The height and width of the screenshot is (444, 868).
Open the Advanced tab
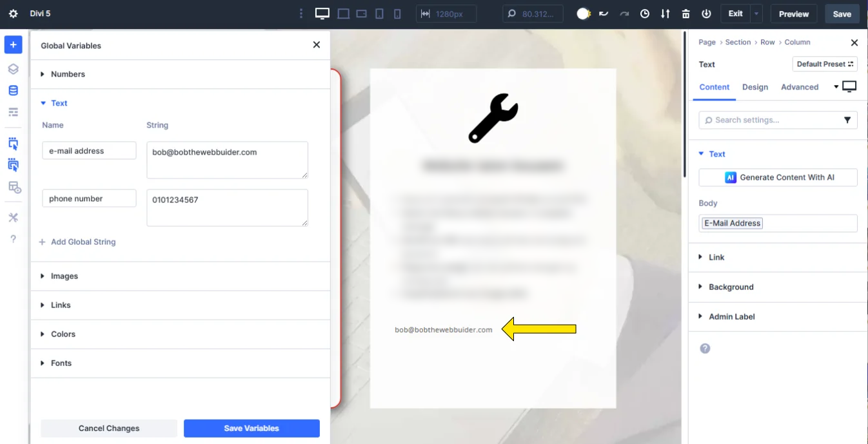click(x=800, y=87)
